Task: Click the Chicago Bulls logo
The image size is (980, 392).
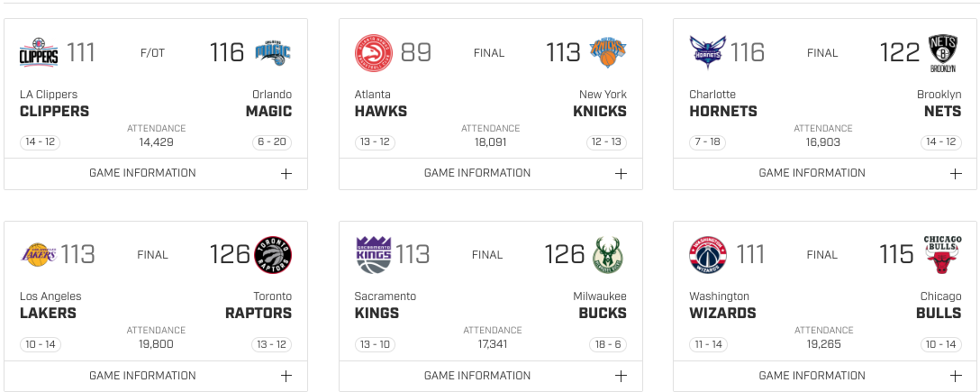Action: 942,255
